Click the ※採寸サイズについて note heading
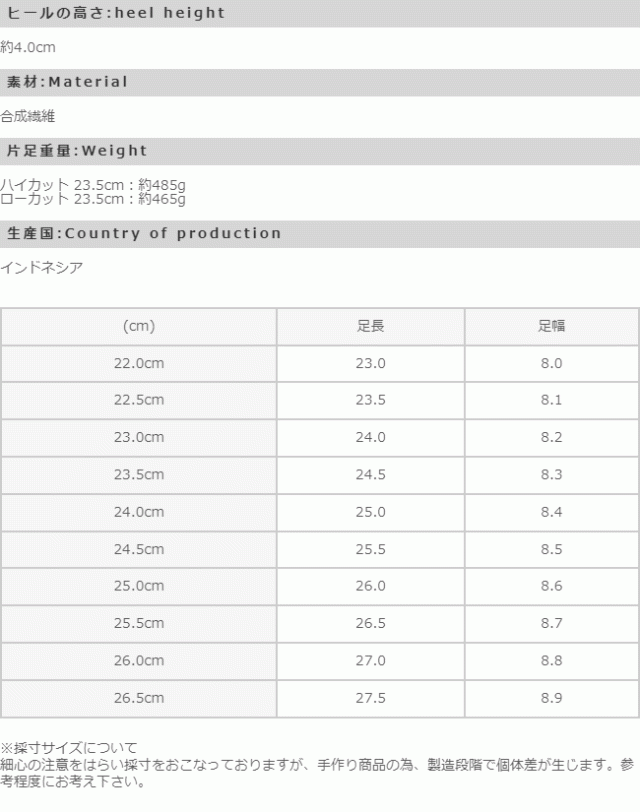This screenshot has width=640, height=812. click(x=68, y=747)
